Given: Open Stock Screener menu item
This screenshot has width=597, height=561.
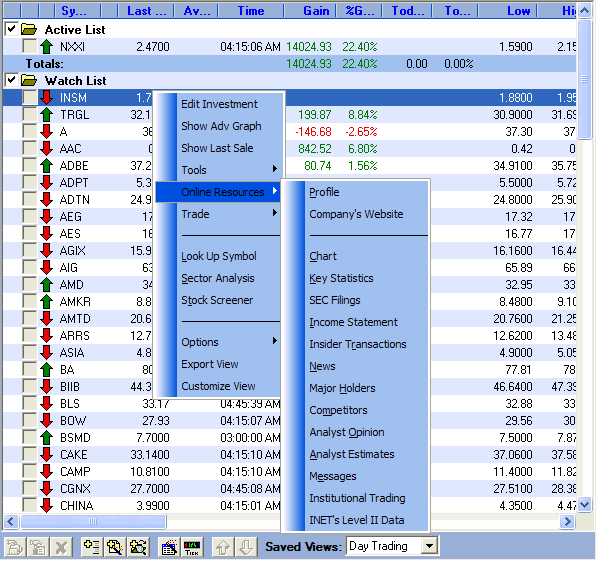Looking at the screenshot, I should click(x=219, y=300).
